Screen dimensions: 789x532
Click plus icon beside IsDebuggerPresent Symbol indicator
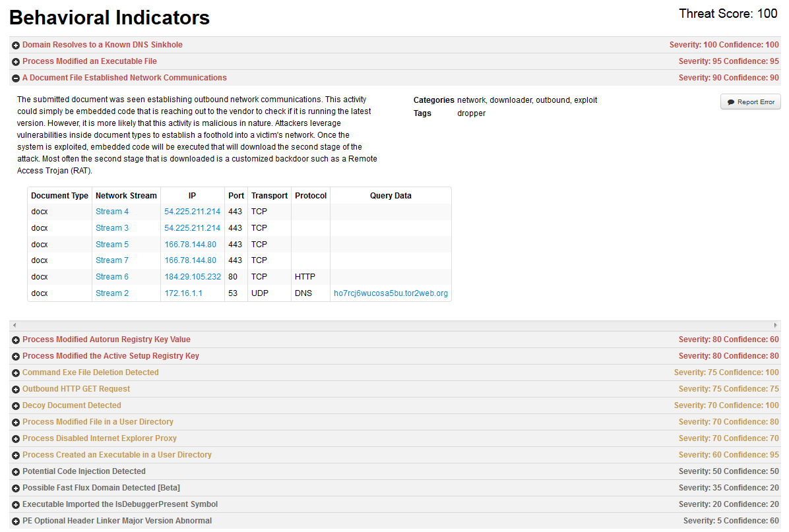click(16, 505)
